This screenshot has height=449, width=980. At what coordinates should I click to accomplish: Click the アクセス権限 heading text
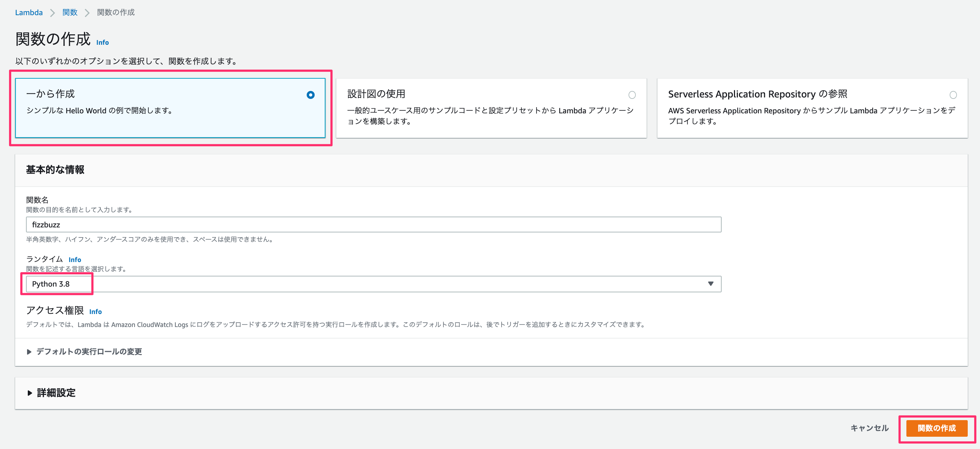pyautogui.click(x=55, y=310)
